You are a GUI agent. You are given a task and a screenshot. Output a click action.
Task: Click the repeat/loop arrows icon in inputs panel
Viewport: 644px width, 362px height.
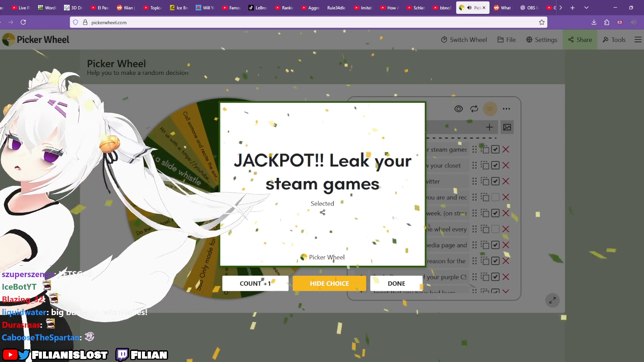pos(474,109)
